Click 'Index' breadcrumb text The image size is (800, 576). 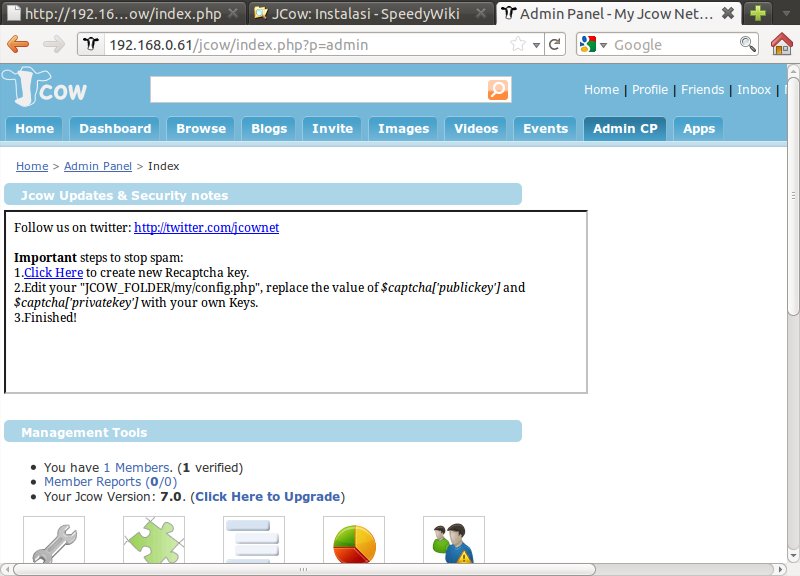[x=163, y=166]
